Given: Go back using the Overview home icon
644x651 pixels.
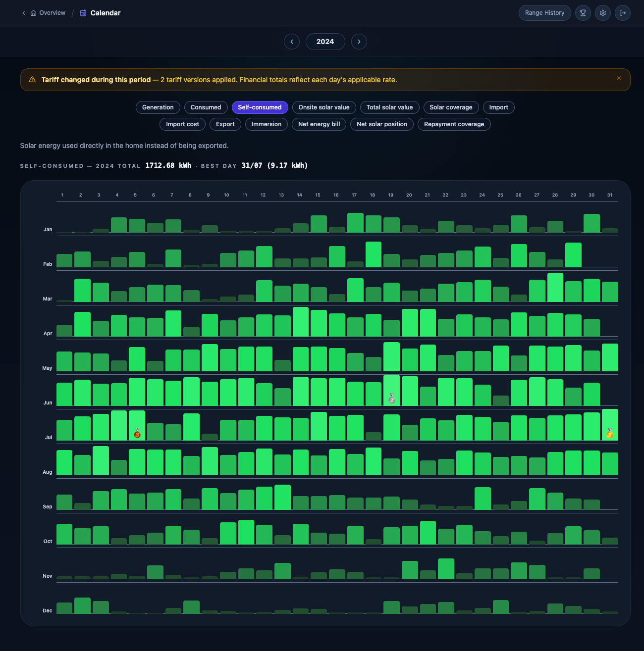Looking at the screenshot, I should (x=33, y=13).
